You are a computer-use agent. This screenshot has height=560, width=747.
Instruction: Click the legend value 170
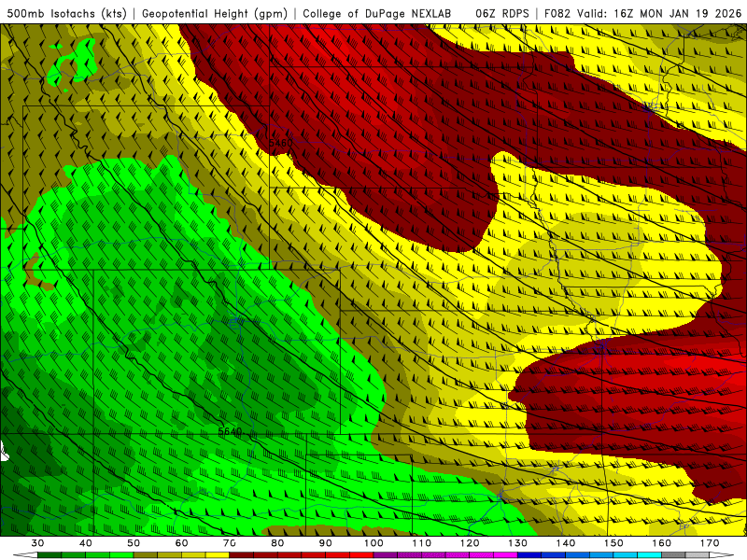click(710, 543)
